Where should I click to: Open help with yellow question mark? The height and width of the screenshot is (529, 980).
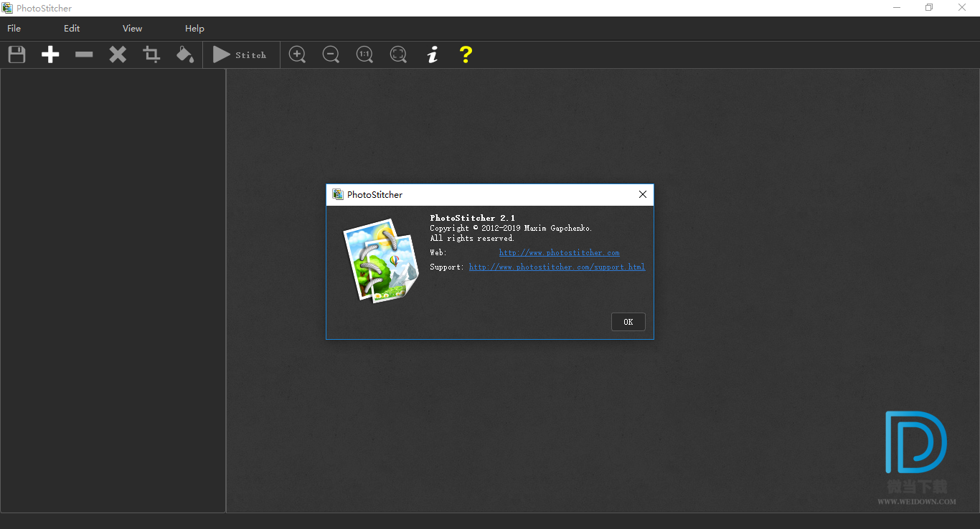[466, 54]
